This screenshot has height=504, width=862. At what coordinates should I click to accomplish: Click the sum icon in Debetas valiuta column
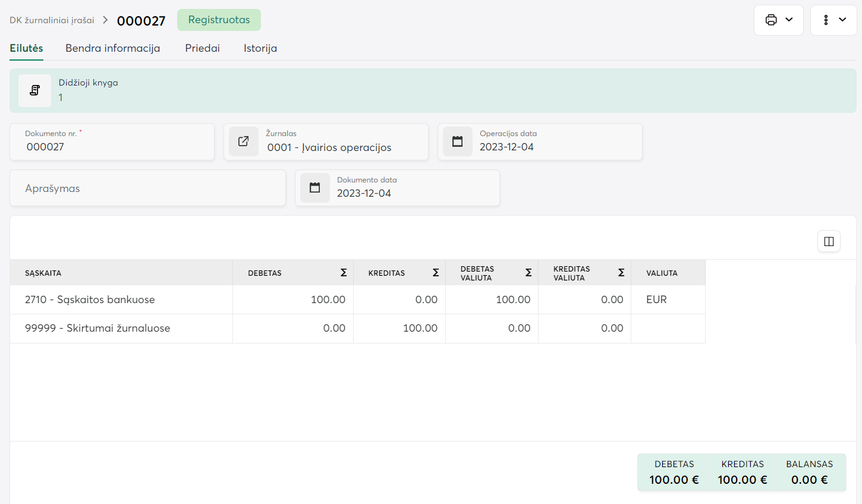[528, 273]
